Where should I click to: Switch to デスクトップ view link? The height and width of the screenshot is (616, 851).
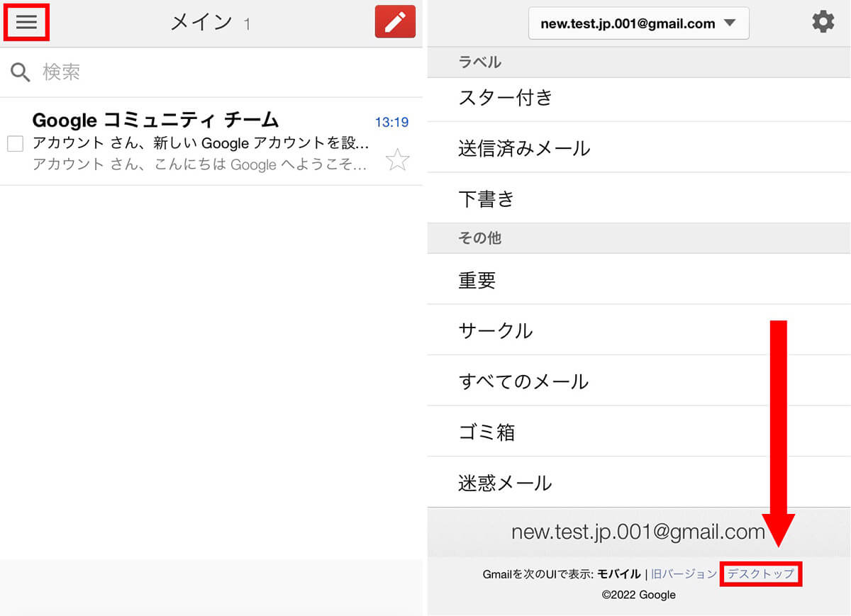761,573
